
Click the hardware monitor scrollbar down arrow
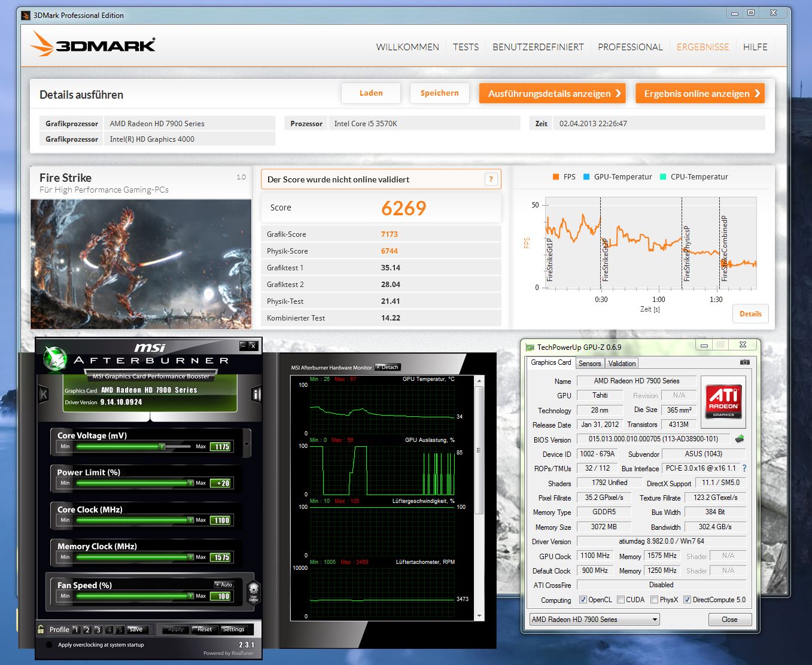[479, 616]
